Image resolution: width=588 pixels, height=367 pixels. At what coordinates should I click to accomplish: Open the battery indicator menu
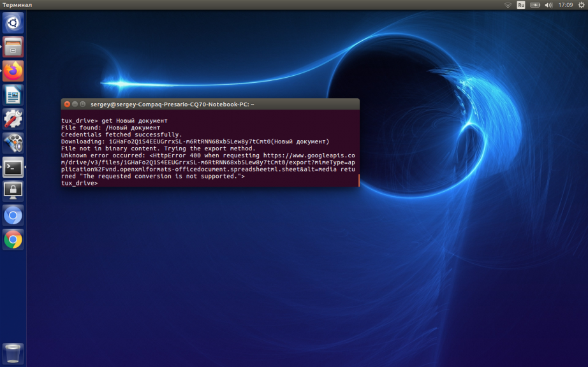(x=535, y=4)
